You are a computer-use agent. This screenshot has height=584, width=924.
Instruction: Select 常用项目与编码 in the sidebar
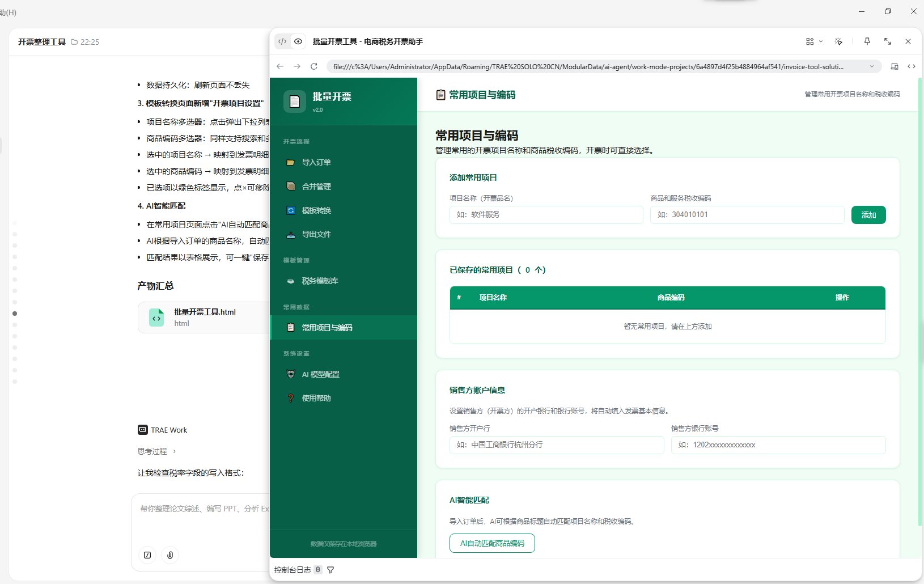coord(344,328)
